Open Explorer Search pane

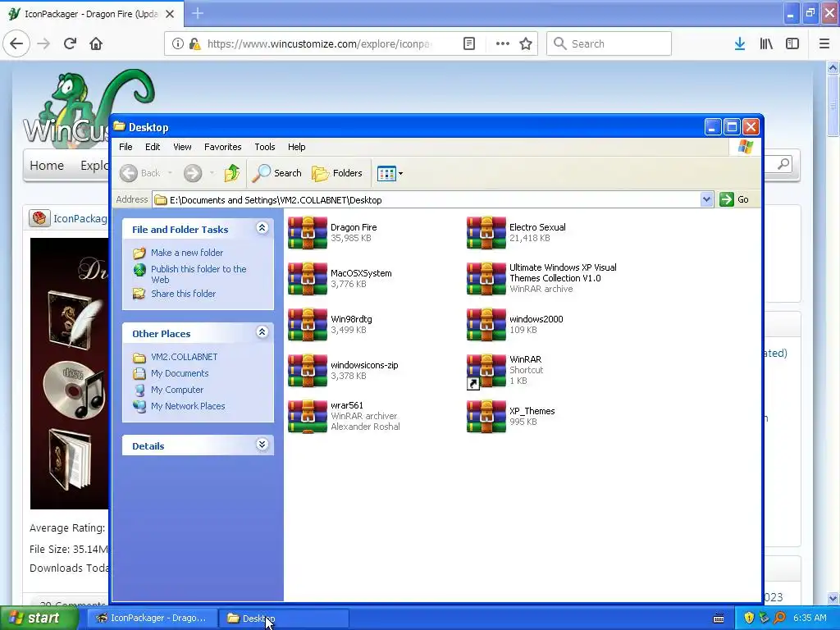point(277,173)
